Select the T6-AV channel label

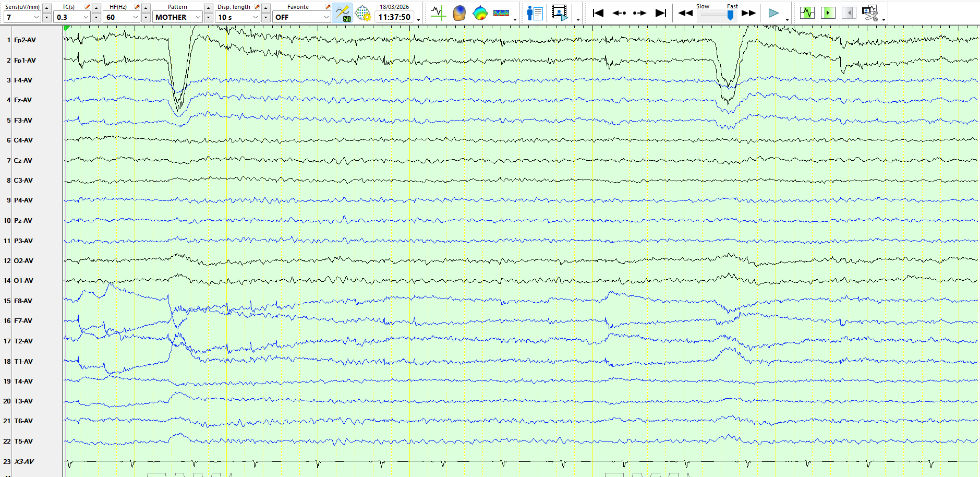(23, 421)
